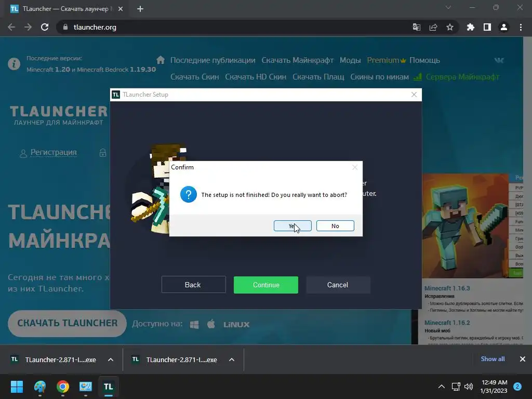Click the VK social icon
The height and width of the screenshot is (399, 532).
[x=499, y=60]
